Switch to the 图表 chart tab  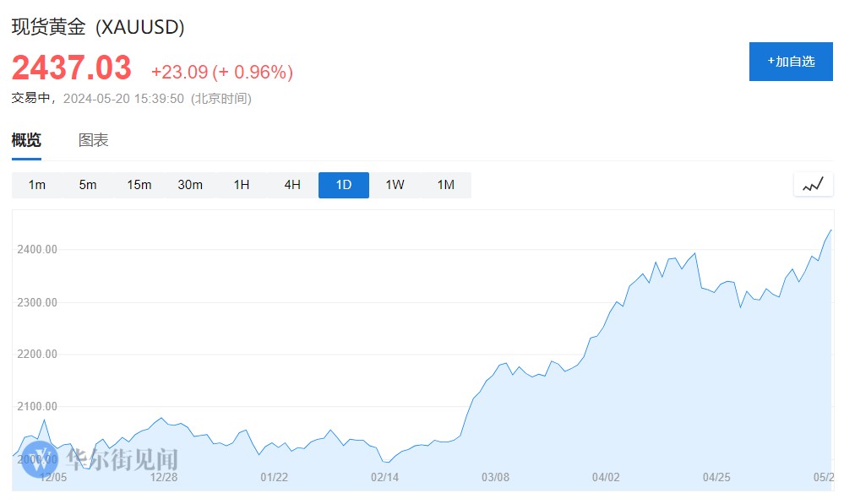[94, 140]
